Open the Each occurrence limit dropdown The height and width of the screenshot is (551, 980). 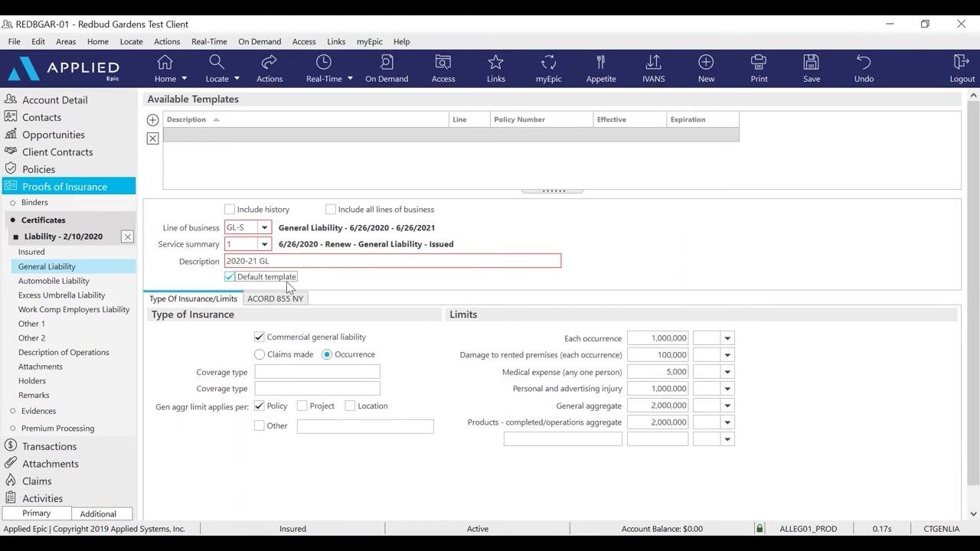(727, 338)
